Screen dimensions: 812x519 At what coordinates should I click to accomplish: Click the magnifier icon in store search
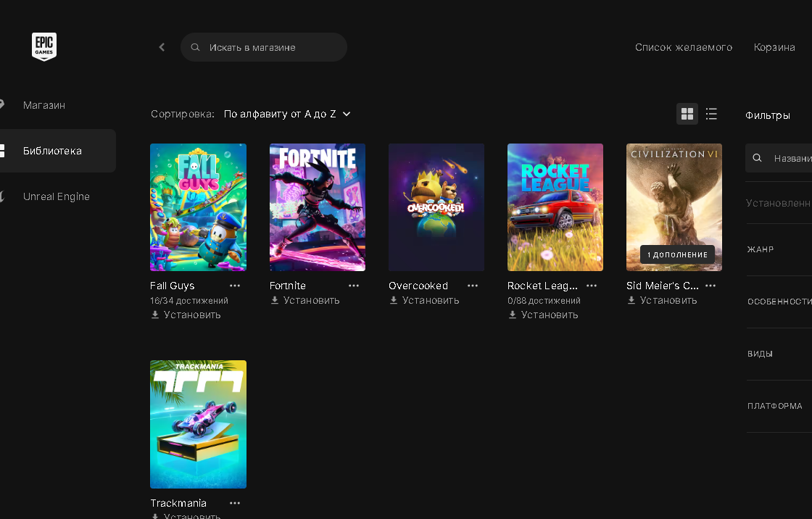pyautogui.click(x=195, y=47)
